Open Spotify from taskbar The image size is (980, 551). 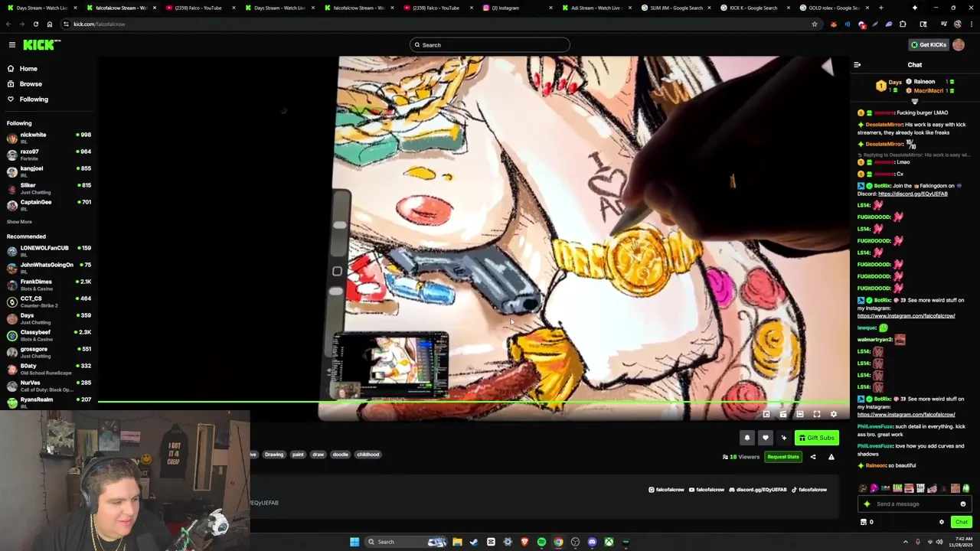(x=541, y=542)
